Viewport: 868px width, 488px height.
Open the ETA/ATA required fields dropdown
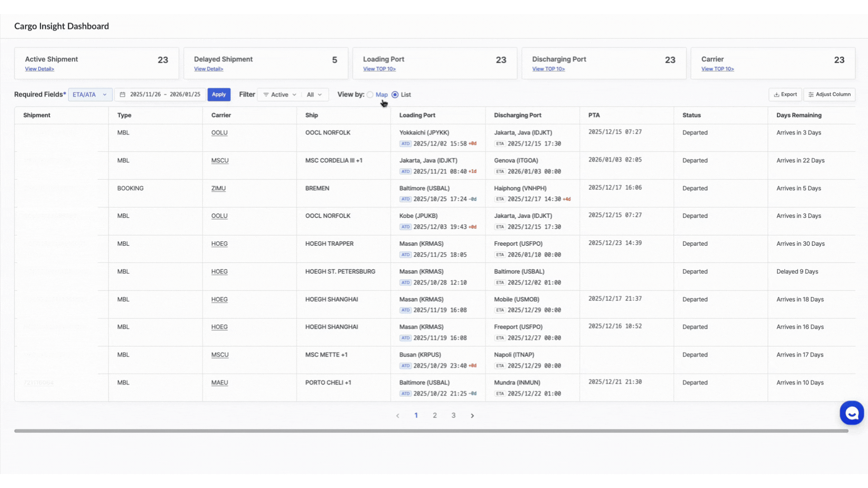(90, 94)
